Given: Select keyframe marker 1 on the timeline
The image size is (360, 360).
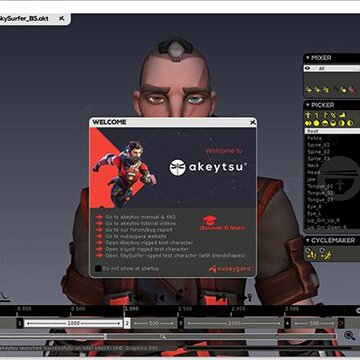Looking at the screenshot, I should point(20,323).
